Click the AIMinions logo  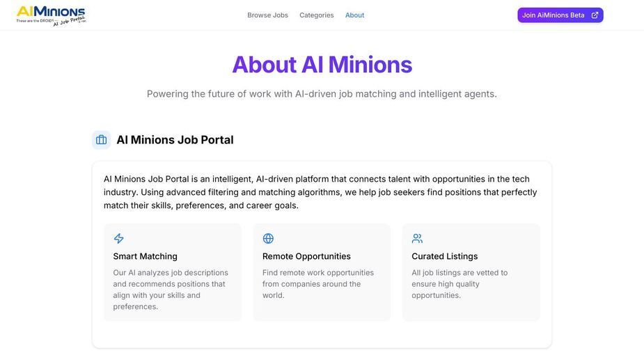52,15
